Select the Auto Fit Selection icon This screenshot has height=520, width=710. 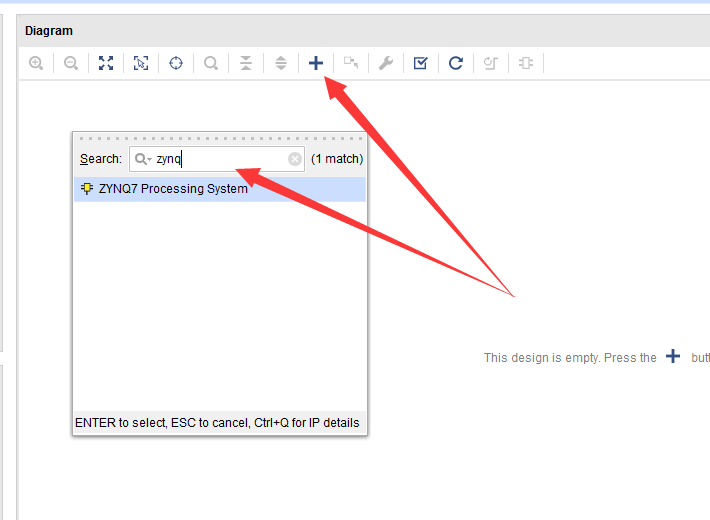141,63
